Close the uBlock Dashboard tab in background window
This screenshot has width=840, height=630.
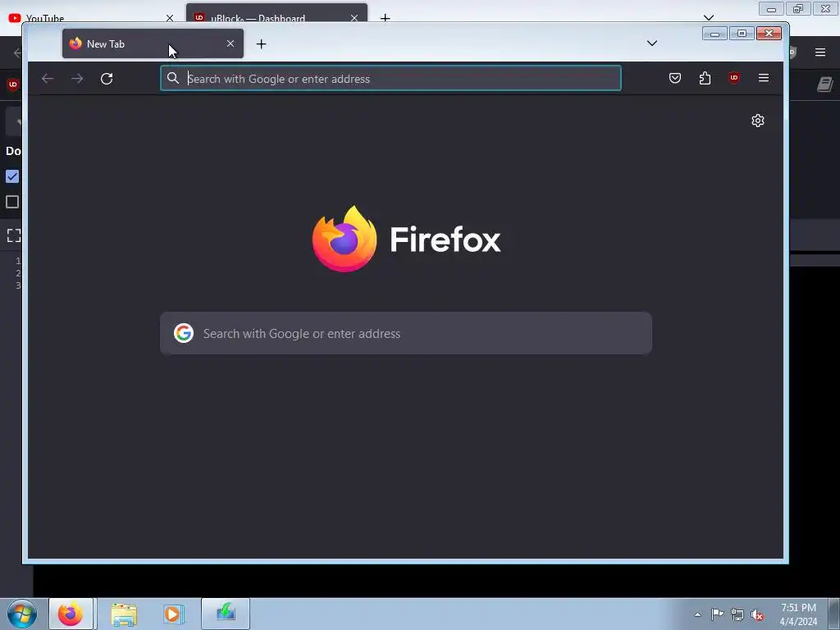(x=354, y=18)
